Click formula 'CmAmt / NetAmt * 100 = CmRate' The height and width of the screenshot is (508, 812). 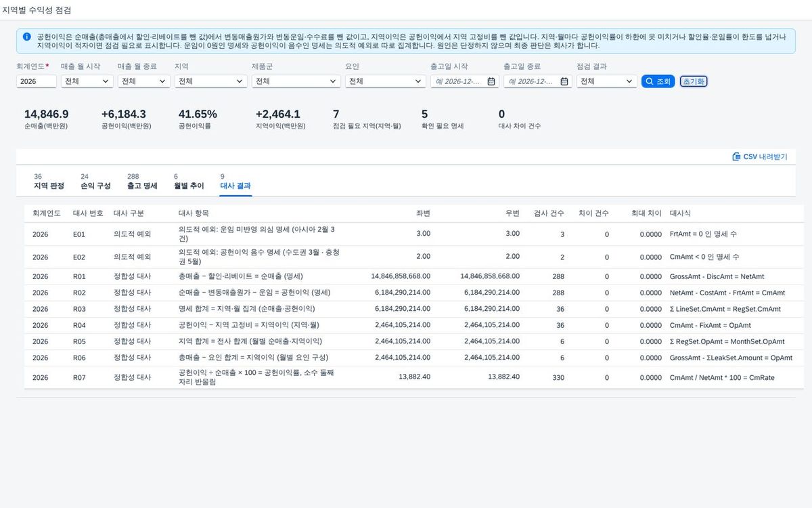[722, 377]
